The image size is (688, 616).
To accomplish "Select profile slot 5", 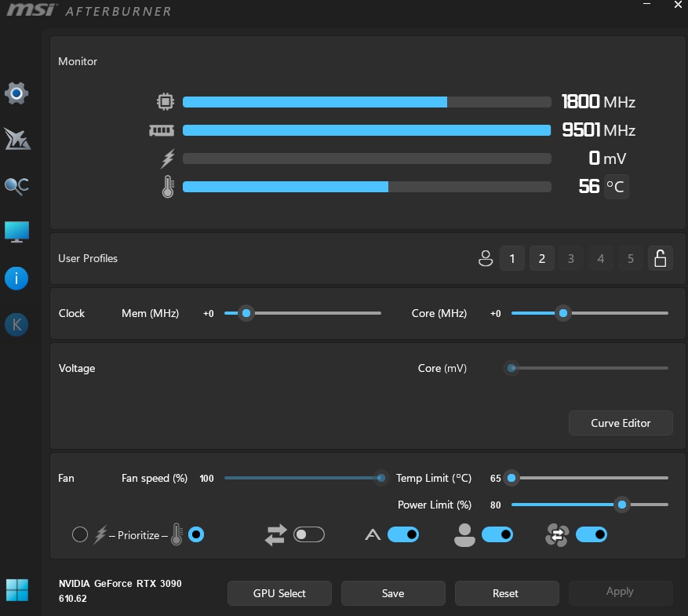I will [631, 258].
